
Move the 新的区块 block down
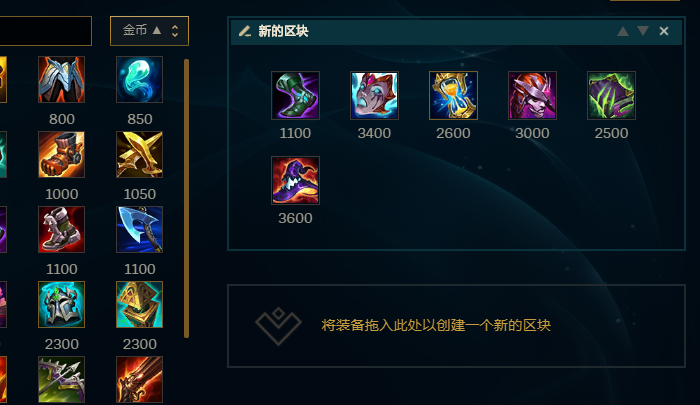coord(643,31)
